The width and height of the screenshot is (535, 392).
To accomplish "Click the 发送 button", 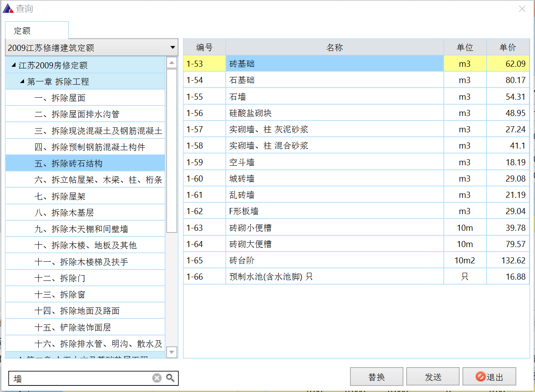I will (x=433, y=377).
